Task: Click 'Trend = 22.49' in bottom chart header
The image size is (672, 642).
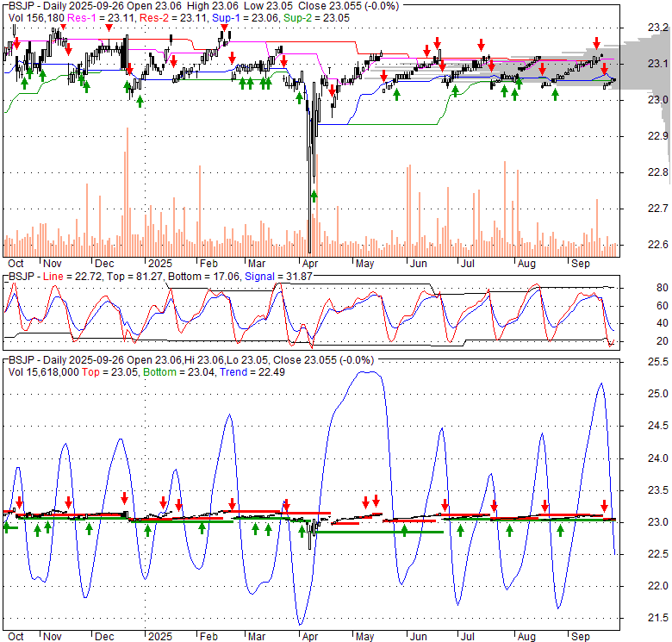Action: tap(252, 372)
